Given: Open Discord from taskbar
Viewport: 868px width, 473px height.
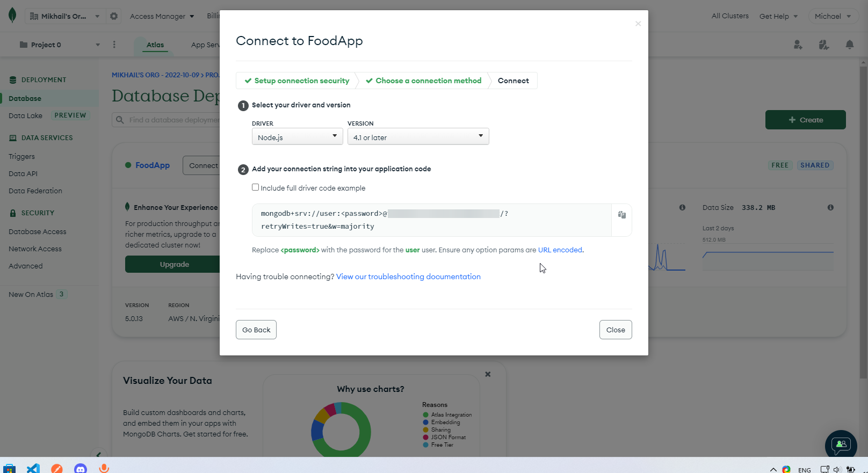Looking at the screenshot, I should click(81, 469).
